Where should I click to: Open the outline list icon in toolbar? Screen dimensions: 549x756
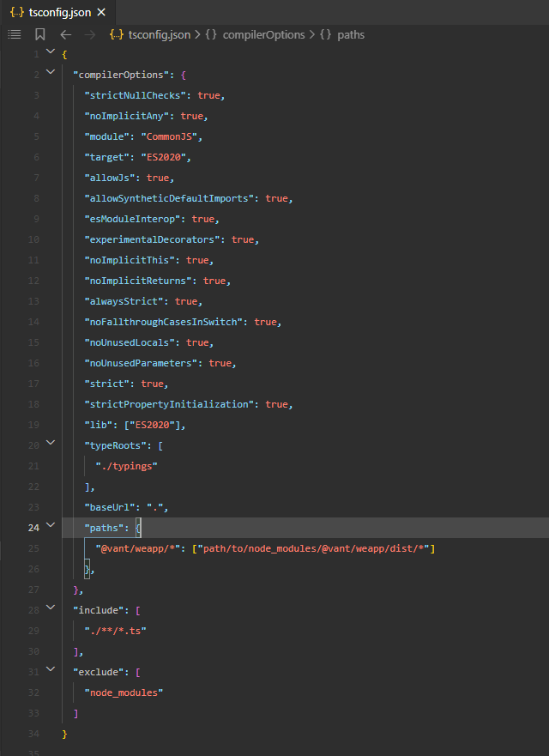(15, 34)
